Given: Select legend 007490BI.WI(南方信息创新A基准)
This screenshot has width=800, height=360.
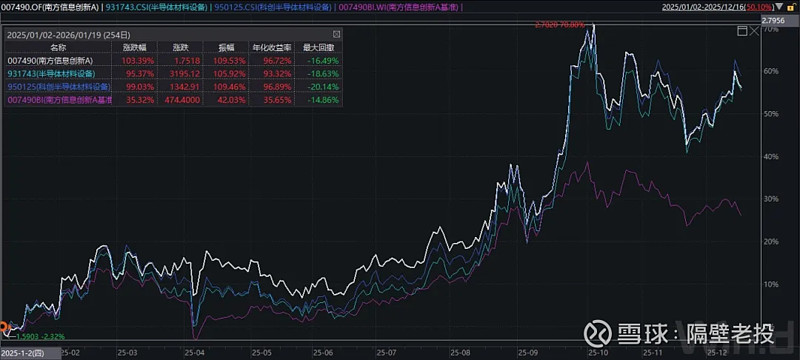Looking at the screenshot, I should click(x=399, y=7).
